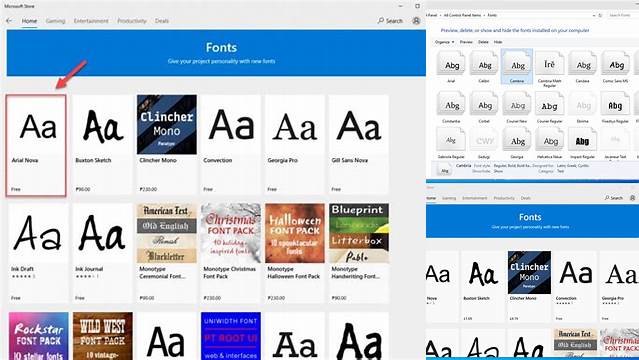Image resolution: width=639 pixels, height=360 pixels.
Task: Switch to the Productivity tab
Action: pyautogui.click(x=132, y=21)
